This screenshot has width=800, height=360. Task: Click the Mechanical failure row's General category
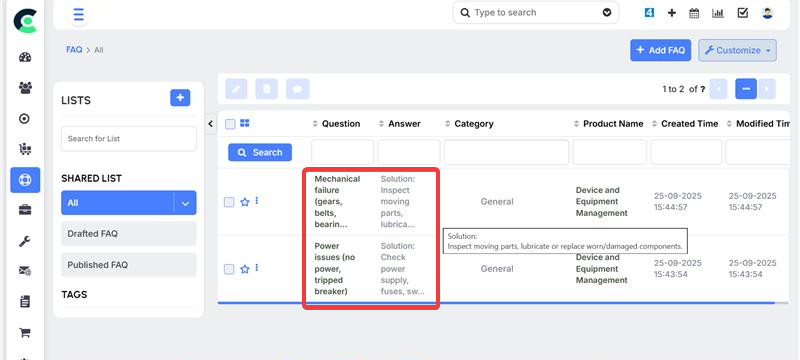[x=497, y=202]
